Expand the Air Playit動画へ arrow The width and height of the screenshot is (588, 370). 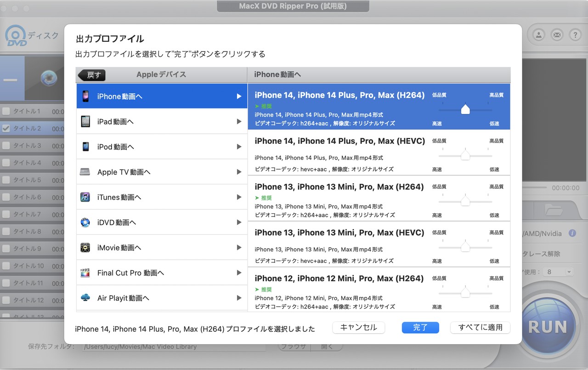[x=239, y=298]
